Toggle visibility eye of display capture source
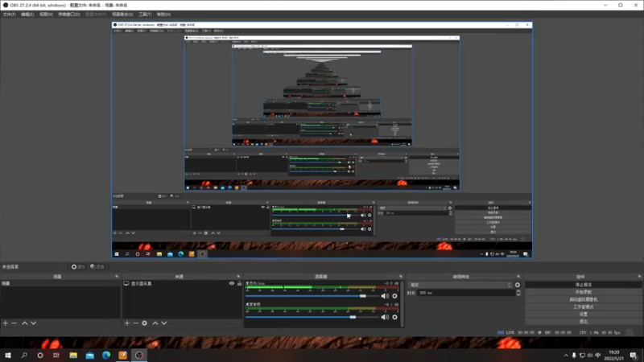644x362 pixels. (x=232, y=284)
